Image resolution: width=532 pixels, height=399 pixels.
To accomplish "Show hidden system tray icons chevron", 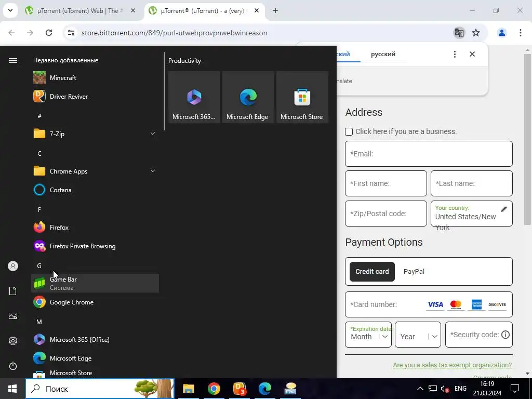I will coord(420,389).
